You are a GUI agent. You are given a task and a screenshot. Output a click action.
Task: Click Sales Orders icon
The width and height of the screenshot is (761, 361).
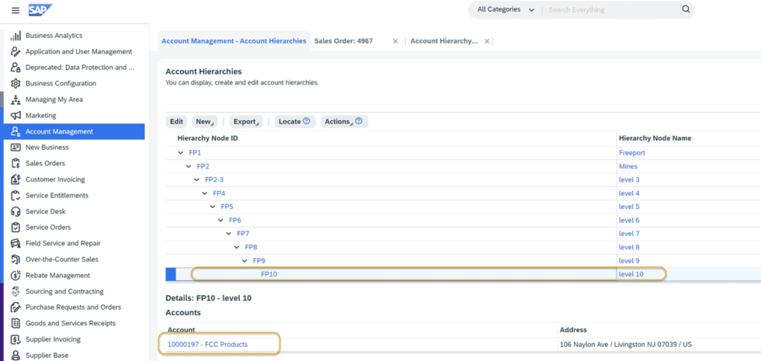click(16, 163)
